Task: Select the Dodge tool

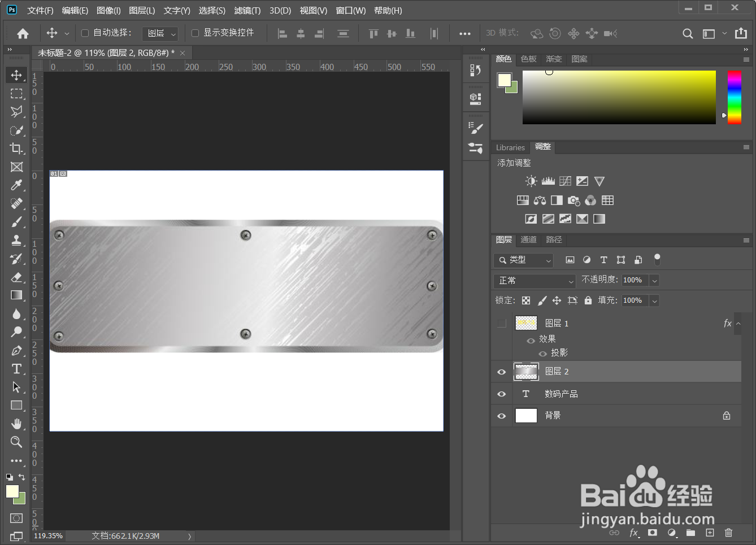Action: (16, 332)
